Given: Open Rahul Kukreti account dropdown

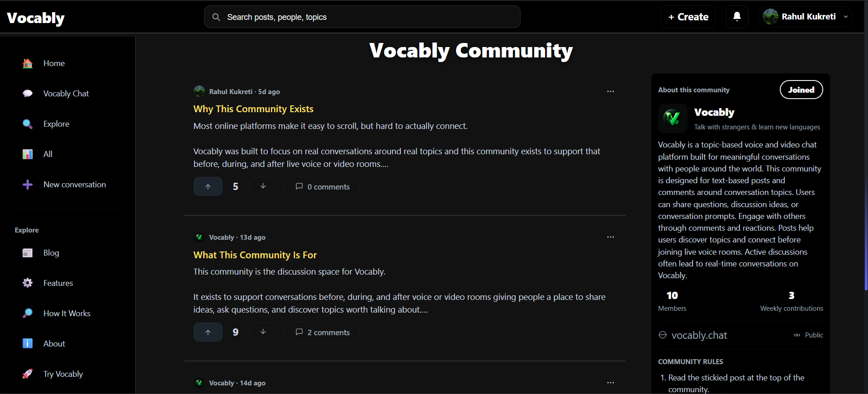Looking at the screenshot, I should [806, 17].
